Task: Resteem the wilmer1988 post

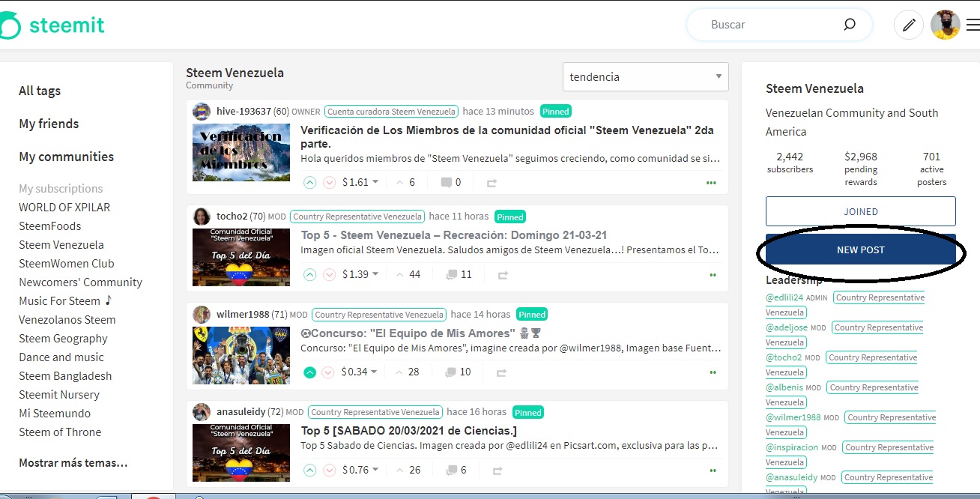Action: [x=501, y=372]
